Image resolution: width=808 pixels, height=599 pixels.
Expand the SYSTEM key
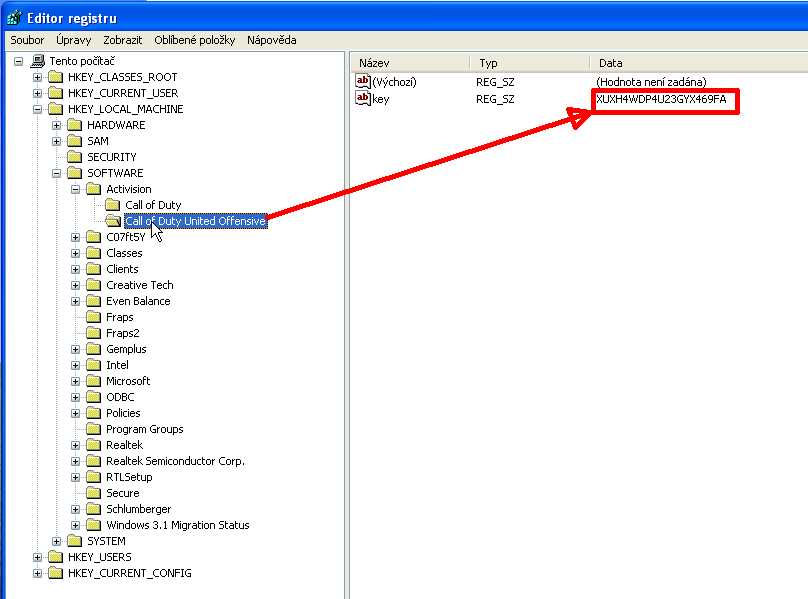57,541
